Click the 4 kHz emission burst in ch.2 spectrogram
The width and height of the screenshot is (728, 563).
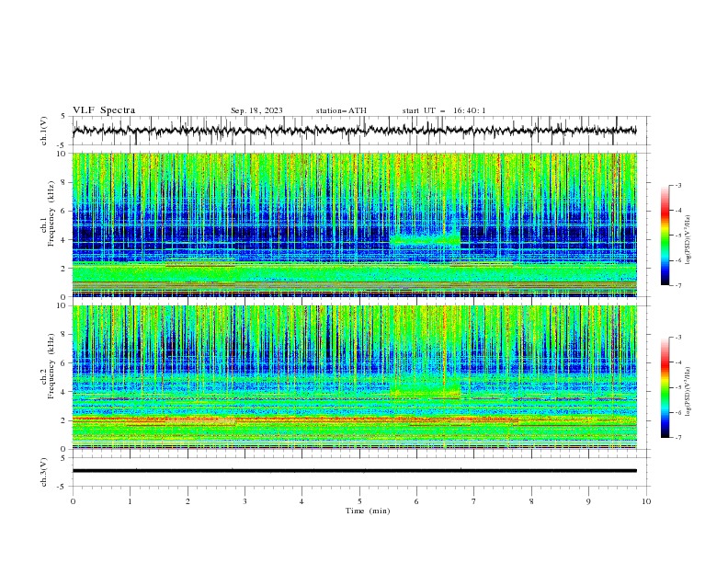pos(425,390)
